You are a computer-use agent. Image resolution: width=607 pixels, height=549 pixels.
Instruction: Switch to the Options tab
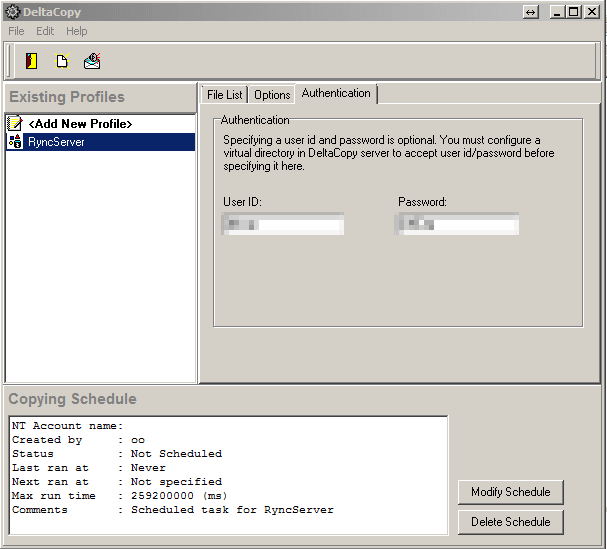272,95
